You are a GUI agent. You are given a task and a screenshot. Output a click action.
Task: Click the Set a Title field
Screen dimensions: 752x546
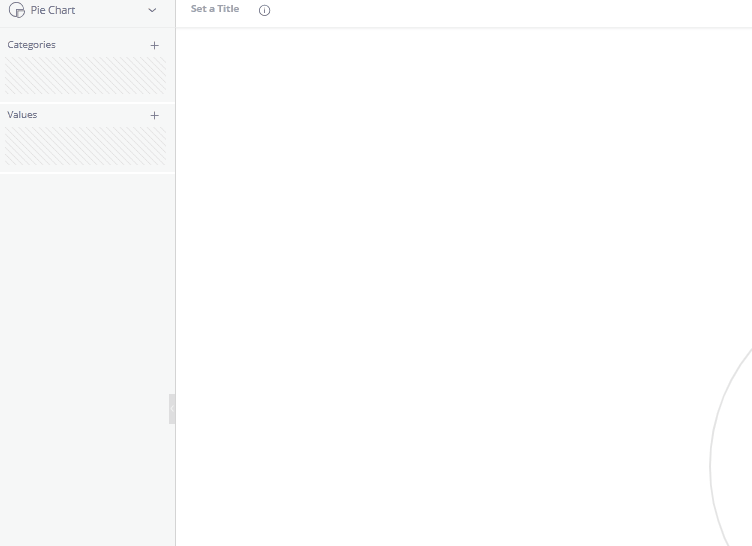click(215, 9)
